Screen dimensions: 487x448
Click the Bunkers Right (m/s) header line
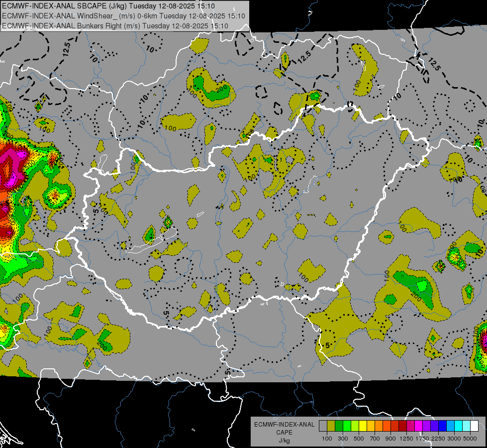(x=115, y=26)
